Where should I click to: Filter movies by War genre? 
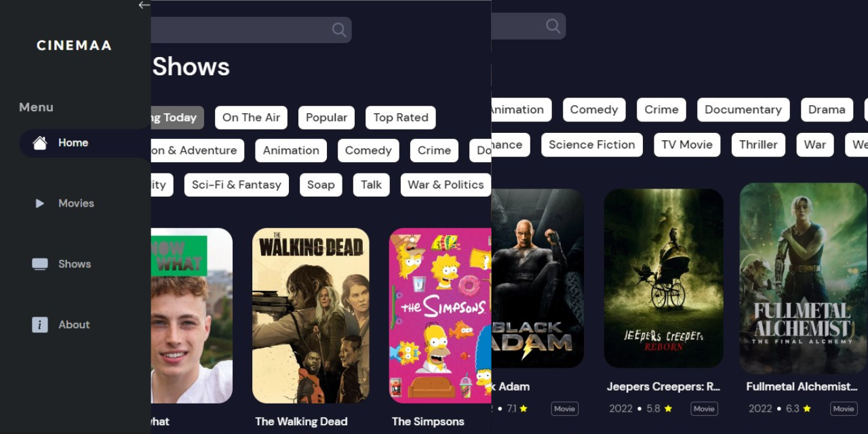click(815, 144)
